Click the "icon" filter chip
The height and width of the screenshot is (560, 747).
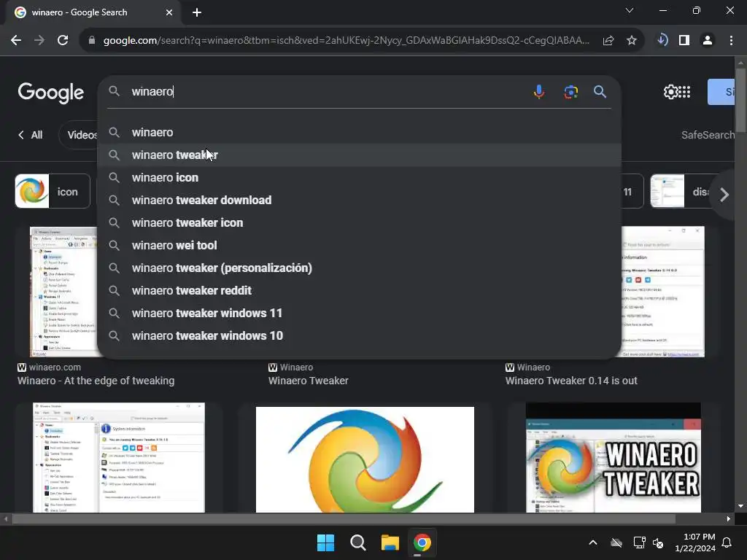(x=53, y=192)
